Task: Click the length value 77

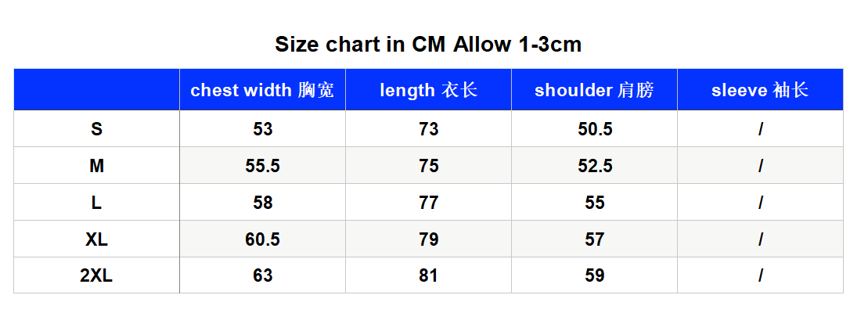Action: coord(428,203)
